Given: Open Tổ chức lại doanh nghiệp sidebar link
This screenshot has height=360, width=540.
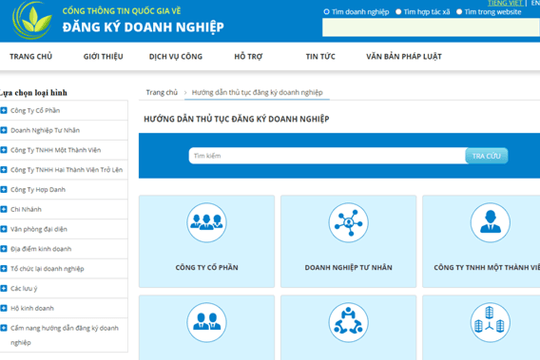Looking at the screenshot, I should pos(47,268).
